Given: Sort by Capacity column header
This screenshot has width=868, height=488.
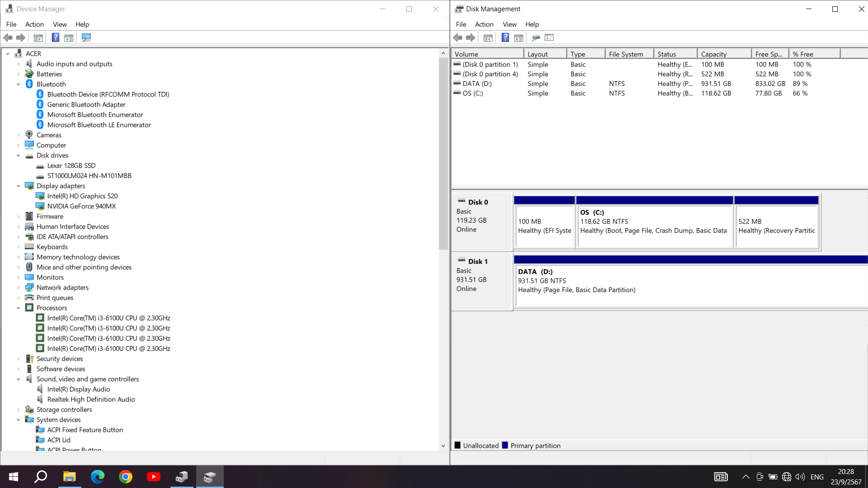Looking at the screenshot, I should (x=725, y=54).
